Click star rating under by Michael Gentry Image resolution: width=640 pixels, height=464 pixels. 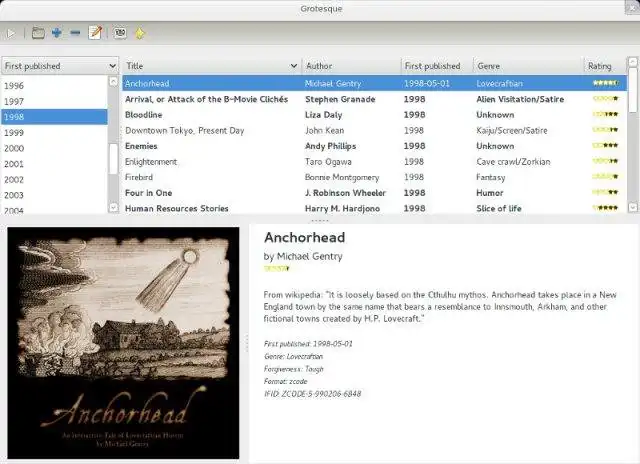277,269
